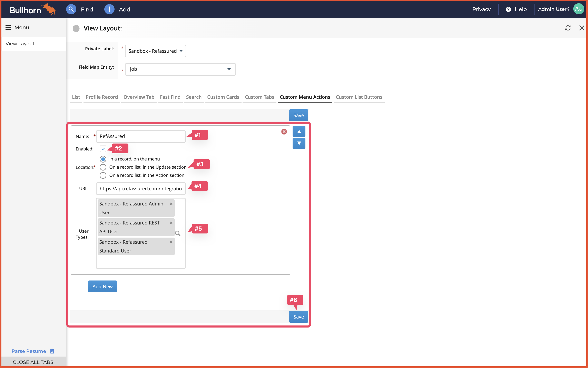Image resolution: width=588 pixels, height=368 pixels.
Task: Click the URL input field
Action: pos(141,189)
